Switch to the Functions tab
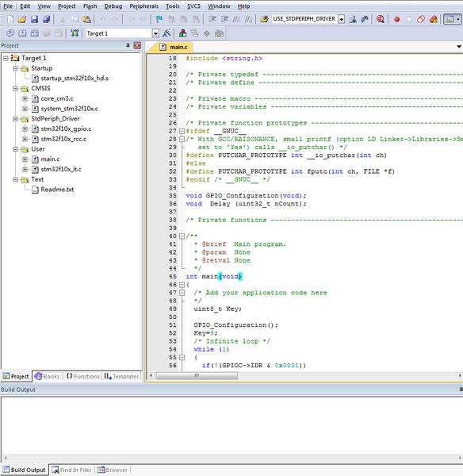 83,376
